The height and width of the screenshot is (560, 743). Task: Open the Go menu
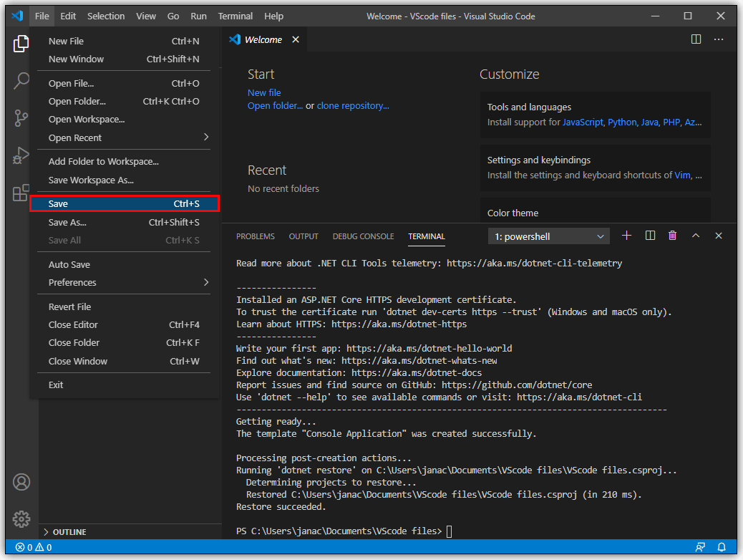[x=173, y=16]
